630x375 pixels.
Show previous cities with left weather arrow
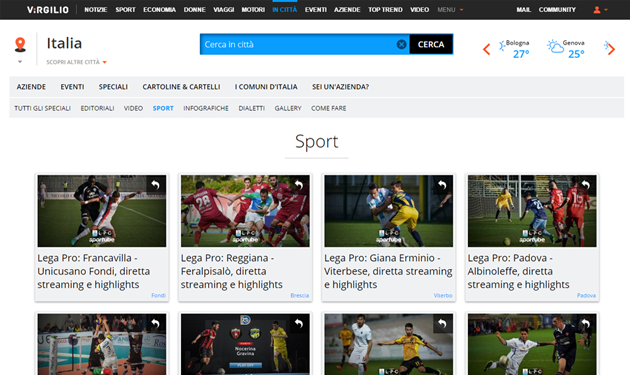(487, 49)
